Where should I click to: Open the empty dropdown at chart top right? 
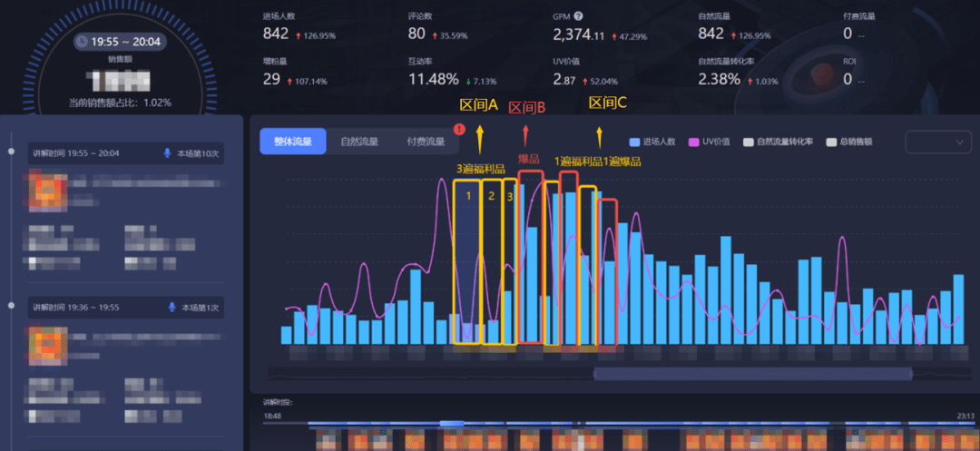coord(938,142)
